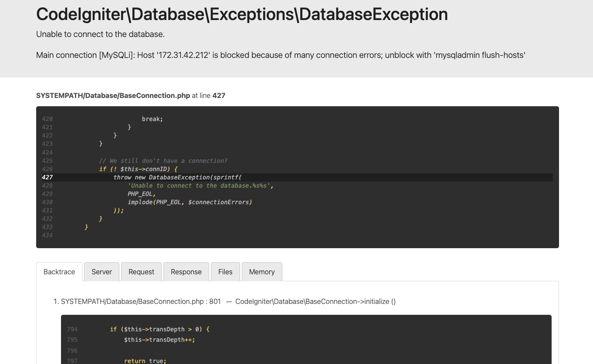This screenshot has height=364, width=593.
Task: Click the '));' closing code line
Action: pyautogui.click(x=119, y=210)
